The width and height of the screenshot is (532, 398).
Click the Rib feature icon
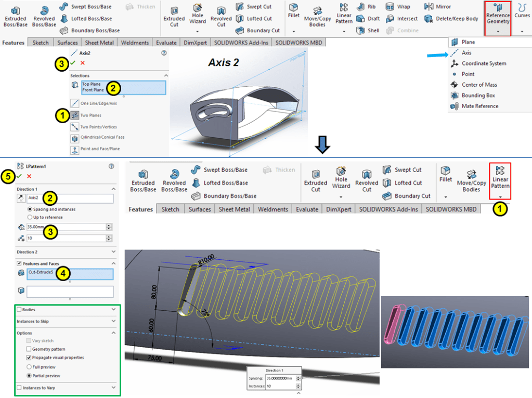coord(366,7)
